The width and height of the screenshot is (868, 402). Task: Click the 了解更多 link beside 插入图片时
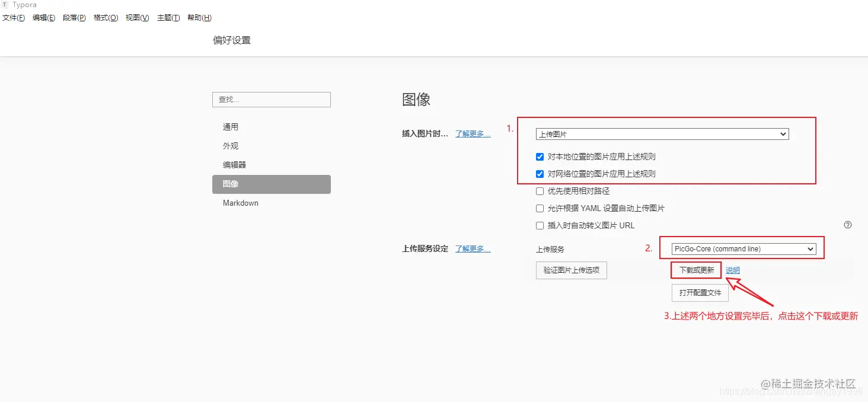tap(473, 133)
